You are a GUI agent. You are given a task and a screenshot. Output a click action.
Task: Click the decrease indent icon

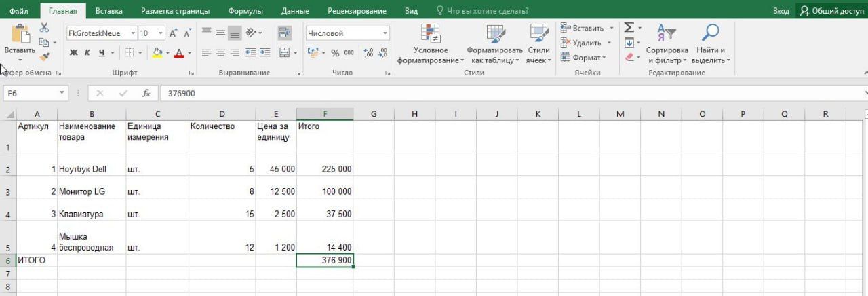pos(250,53)
